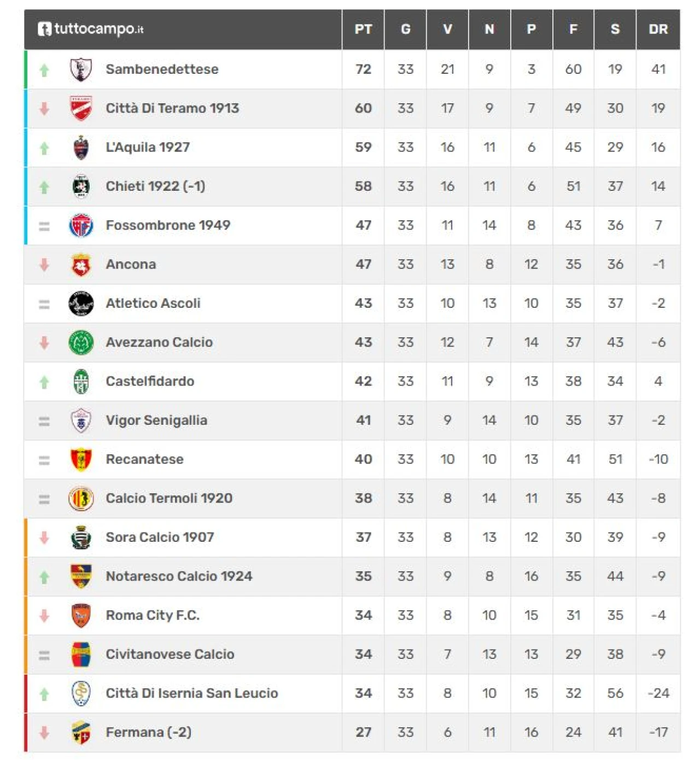Image resolution: width=700 pixels, height=760 pixels.
Task: Select Recanatese yellow-red shield crest
Action: (81, 459)
